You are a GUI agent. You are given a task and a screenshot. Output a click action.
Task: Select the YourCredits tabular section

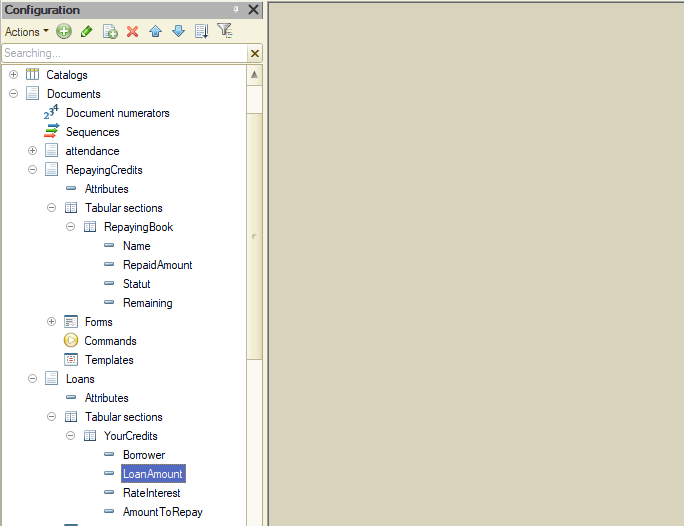point(131,436)
